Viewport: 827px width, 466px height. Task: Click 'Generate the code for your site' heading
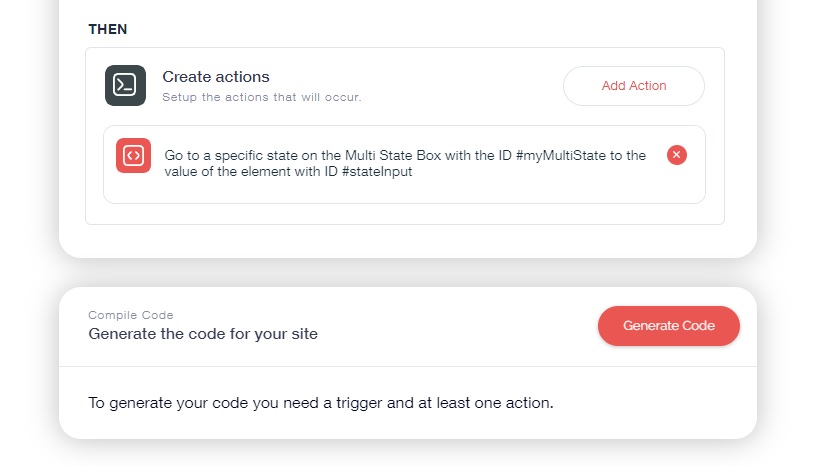[203, 334]
